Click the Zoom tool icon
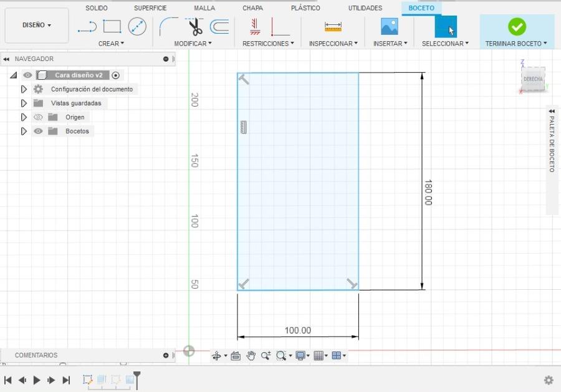 click(266, 356)
